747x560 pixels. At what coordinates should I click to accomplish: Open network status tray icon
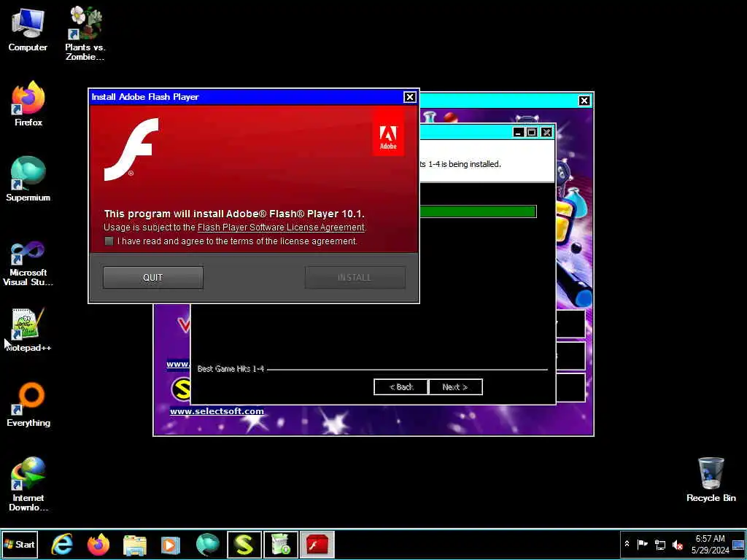coord(660,544)
